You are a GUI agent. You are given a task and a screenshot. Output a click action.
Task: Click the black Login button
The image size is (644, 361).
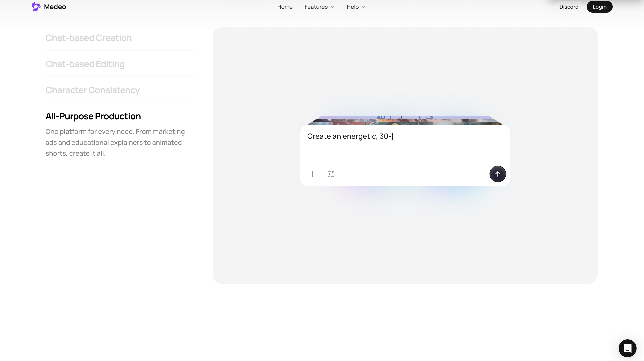[x=599, y=7]
